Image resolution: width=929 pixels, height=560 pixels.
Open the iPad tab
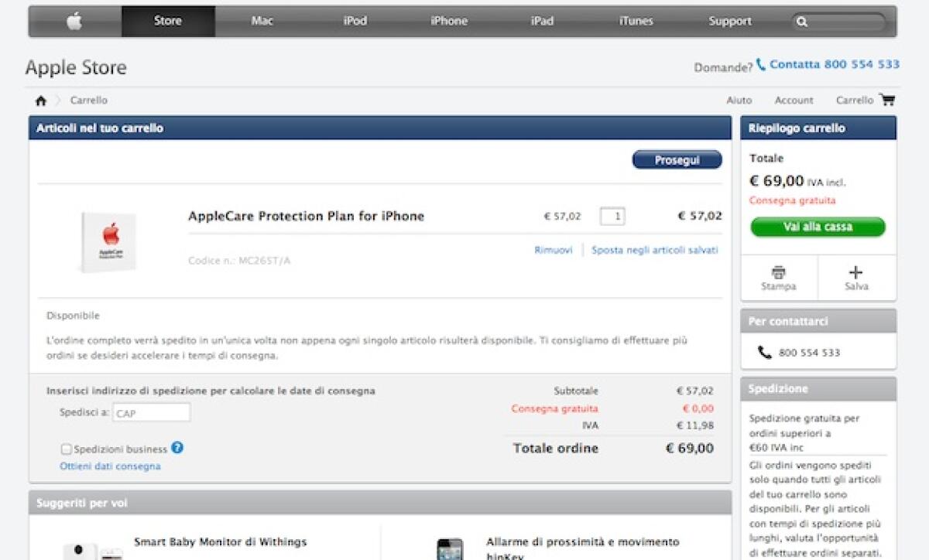coord(543,22)
